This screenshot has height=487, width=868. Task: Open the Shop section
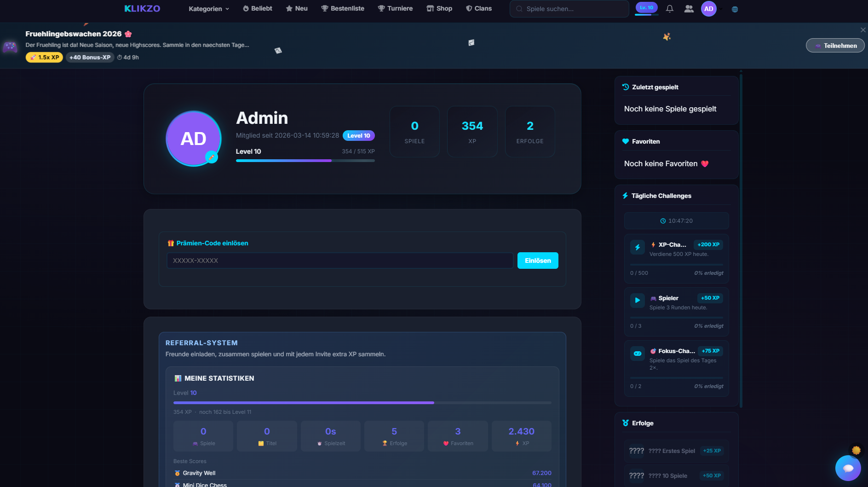(439, 8)
